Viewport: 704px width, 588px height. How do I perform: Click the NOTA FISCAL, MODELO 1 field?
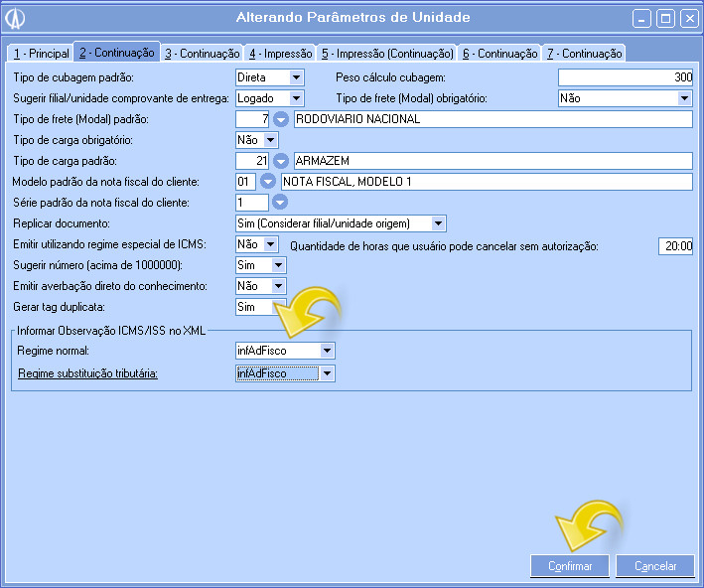click(x=487, y=182)
